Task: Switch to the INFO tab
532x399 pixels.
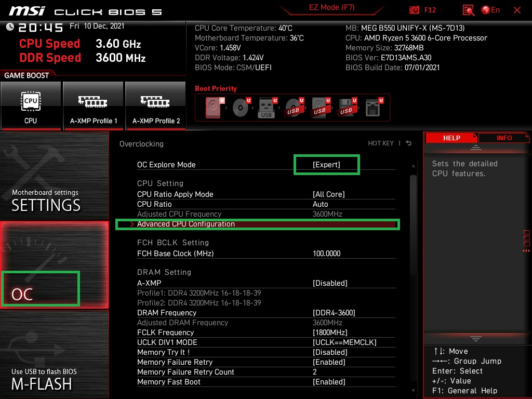Action: click(504, 138)
